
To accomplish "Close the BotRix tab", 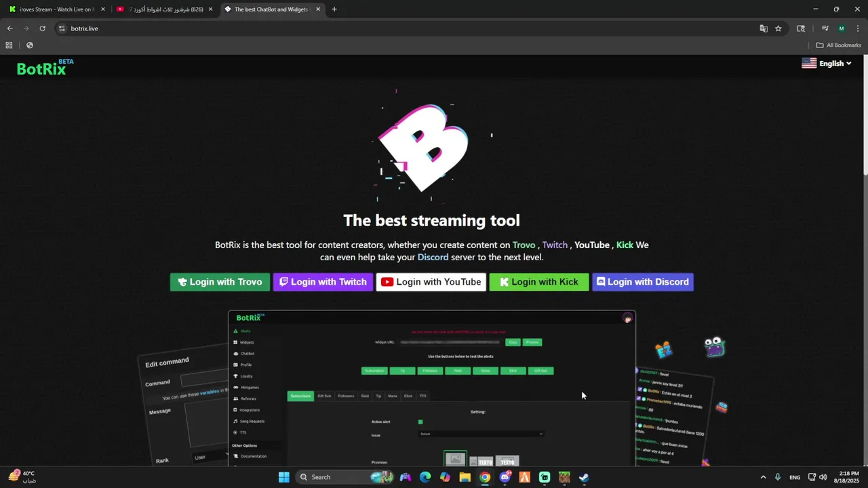I will (318, 9).
